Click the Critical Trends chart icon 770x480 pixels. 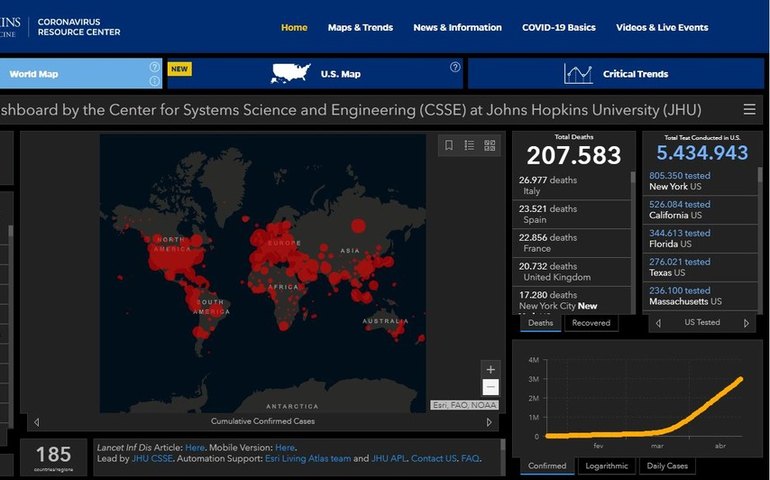pyautogui.click(x=578, y=74)
